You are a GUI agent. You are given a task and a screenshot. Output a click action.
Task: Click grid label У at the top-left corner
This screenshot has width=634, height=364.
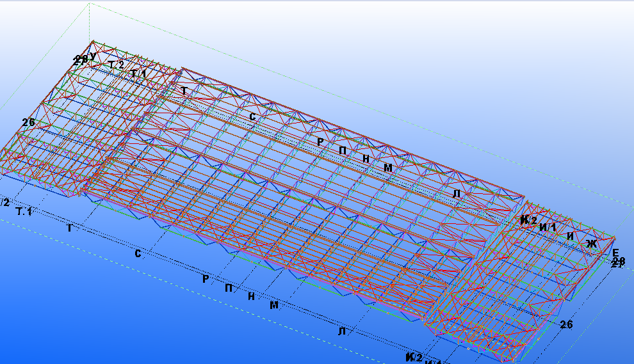coord(93,56)
